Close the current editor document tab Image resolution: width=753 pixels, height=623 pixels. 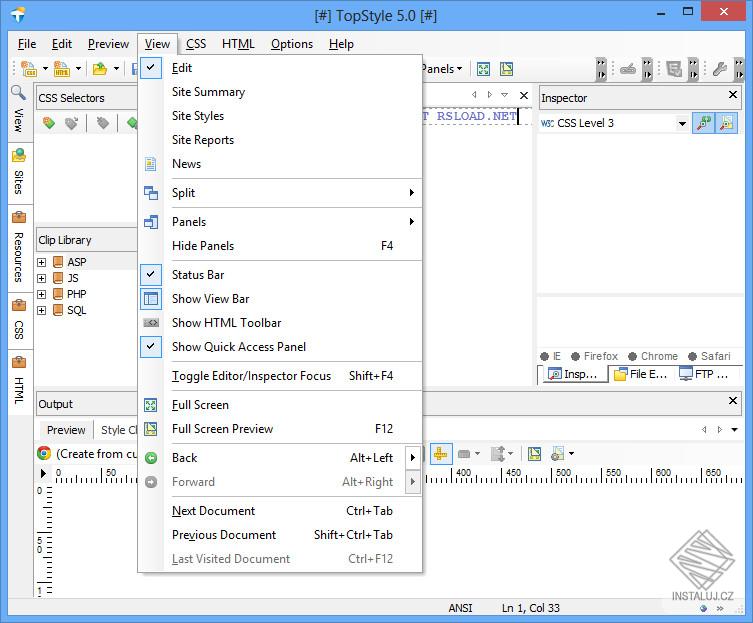tap(524, 96)
